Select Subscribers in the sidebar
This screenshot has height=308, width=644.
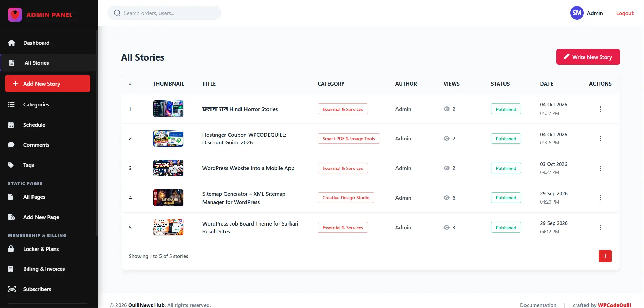pyautogui.click(x=48, y=289)
